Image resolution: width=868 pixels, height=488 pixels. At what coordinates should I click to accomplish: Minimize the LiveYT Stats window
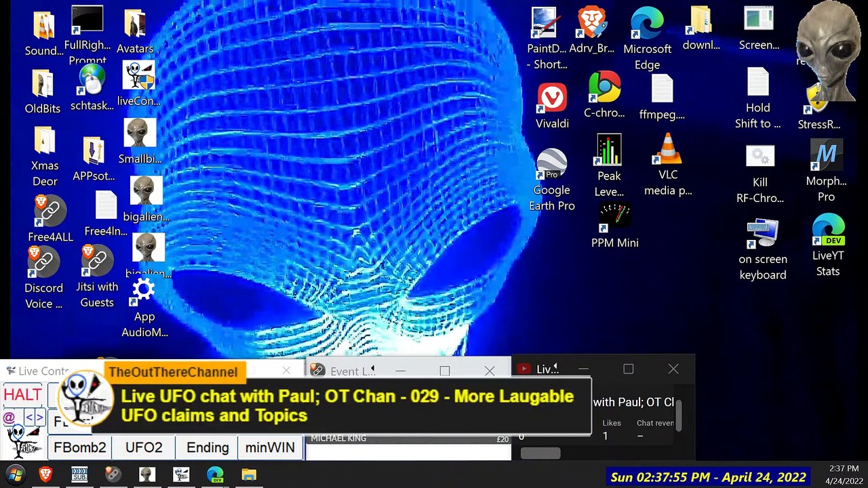[x=583, y=369]
